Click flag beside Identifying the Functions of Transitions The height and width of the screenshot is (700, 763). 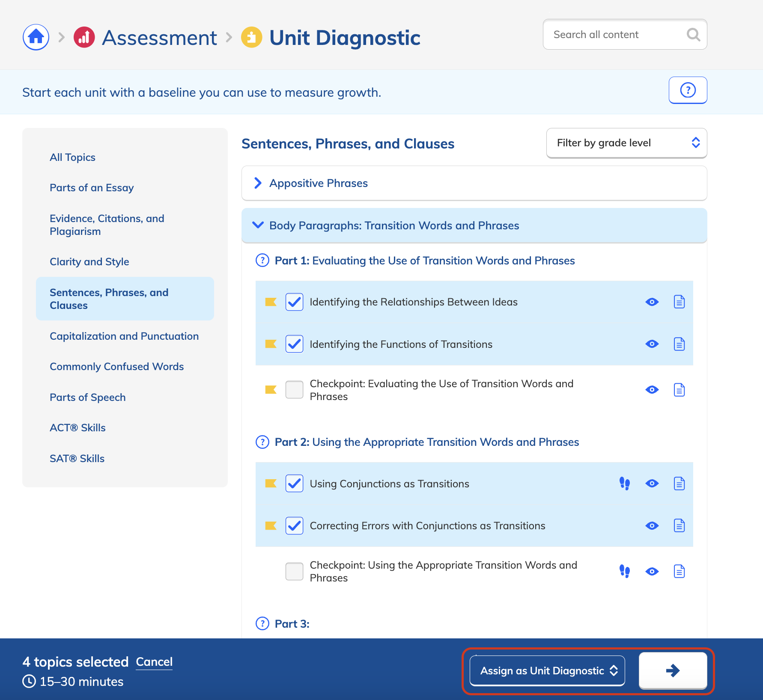[271, 344]
